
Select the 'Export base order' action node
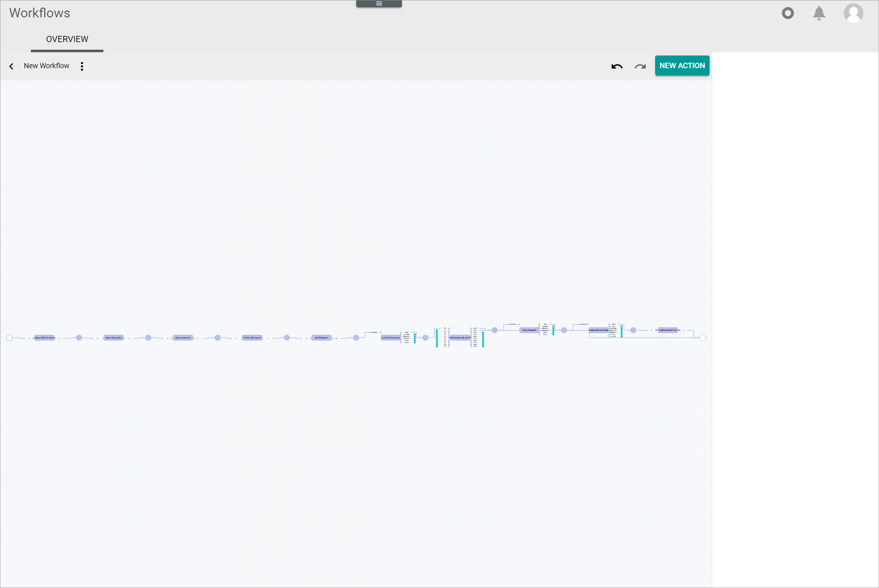tap(114, 338)
